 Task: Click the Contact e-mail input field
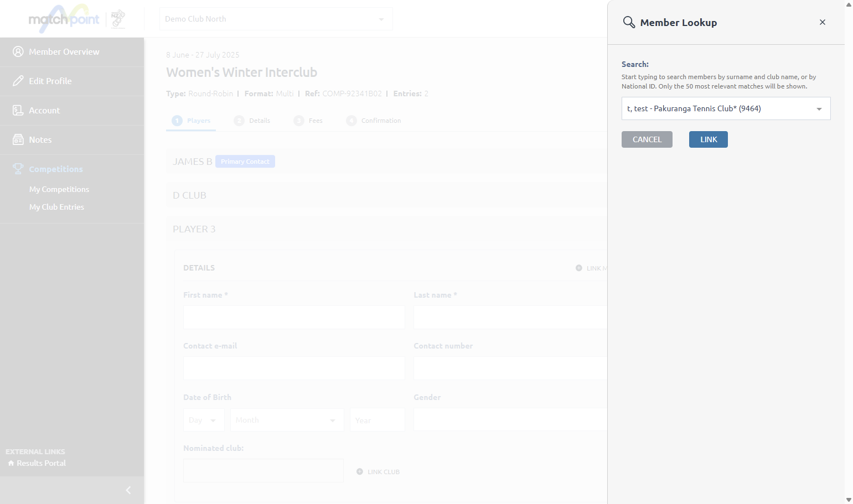coord(294,368)
